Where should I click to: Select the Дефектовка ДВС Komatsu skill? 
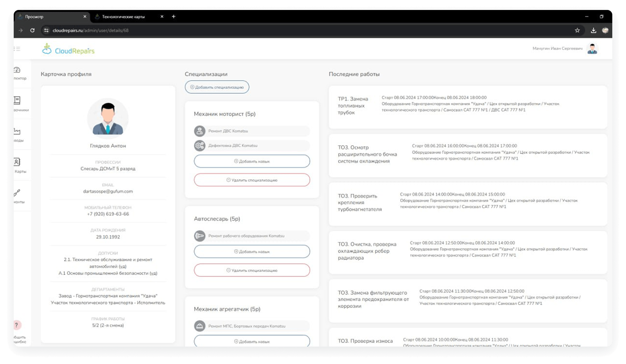(x=252, y=146)
